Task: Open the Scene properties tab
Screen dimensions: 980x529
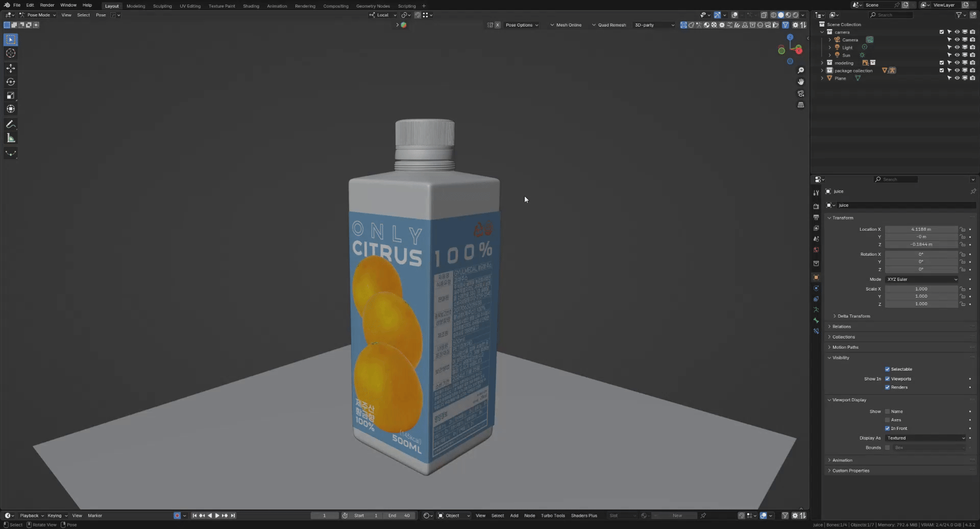Action: click(x=816, y=239)
